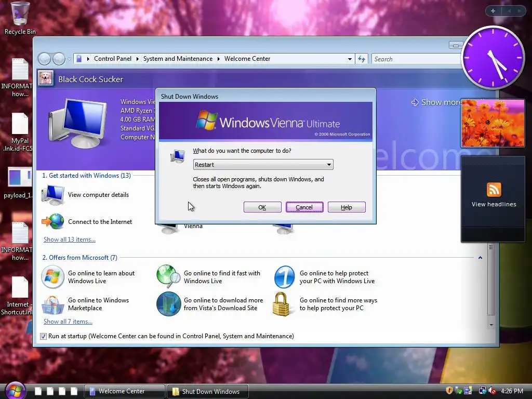Image resolution: width=532 pixels, height=399 pixels.
Task: Click the Windows Marketplace shopping basket icon
Action: point(52,304)
